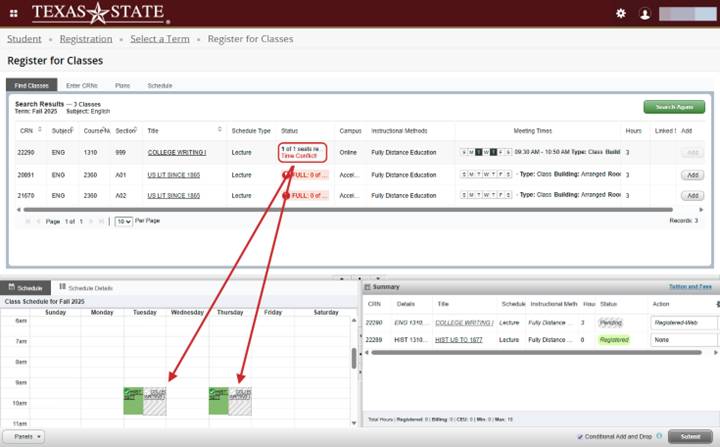Click the Search Again button
Image resolution: width=720 pixels, height=447 pixels.
click(673, 107)
